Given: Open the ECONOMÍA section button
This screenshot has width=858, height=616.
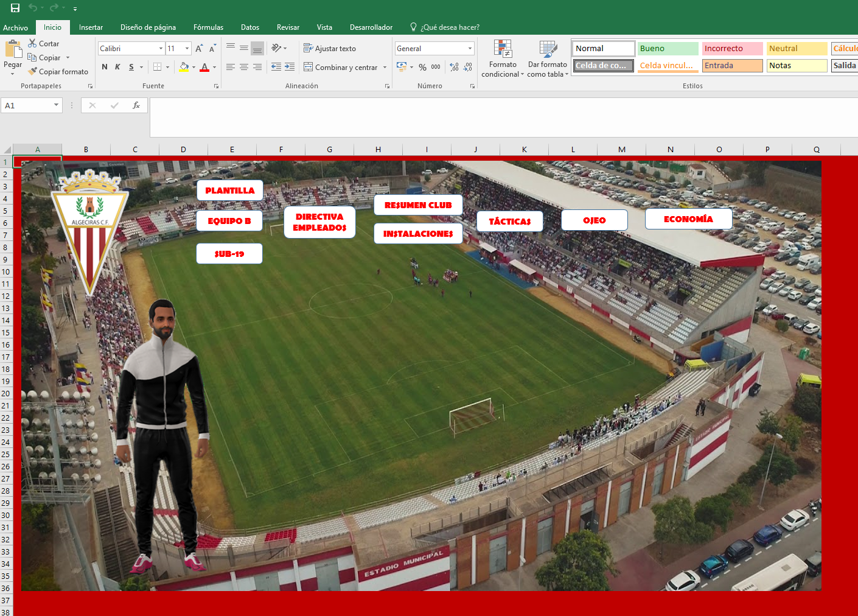Looking at the screenshot, I should click(x=688, y=219).
